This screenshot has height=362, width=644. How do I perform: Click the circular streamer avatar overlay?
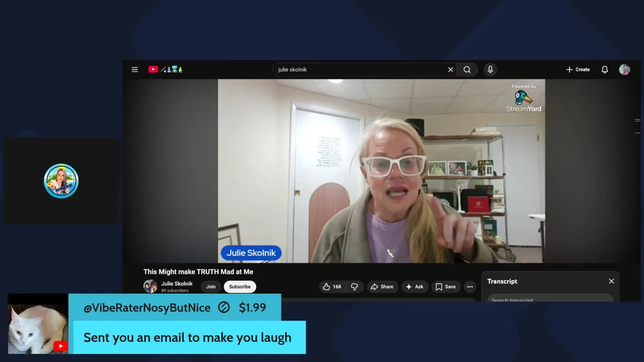(61, 181)
